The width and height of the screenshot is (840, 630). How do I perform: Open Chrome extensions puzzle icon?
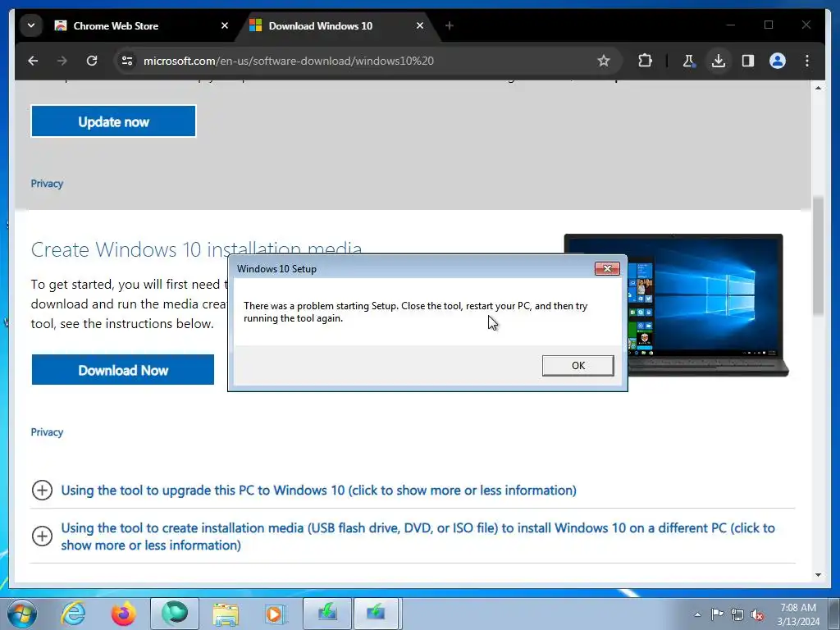[645, 61]
